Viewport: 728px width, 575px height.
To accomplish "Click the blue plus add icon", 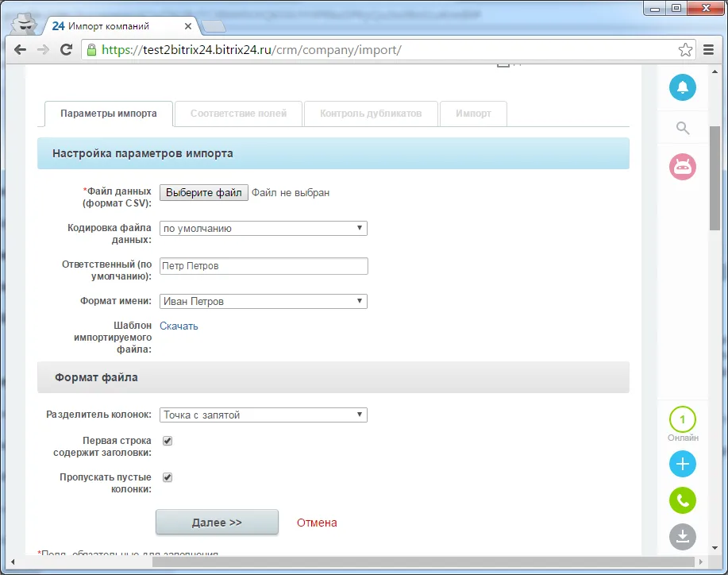I will (682, 463).
